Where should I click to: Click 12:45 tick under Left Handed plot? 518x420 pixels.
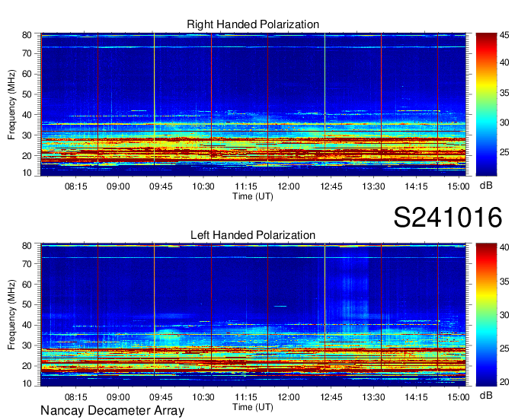[x=331, y=397]
